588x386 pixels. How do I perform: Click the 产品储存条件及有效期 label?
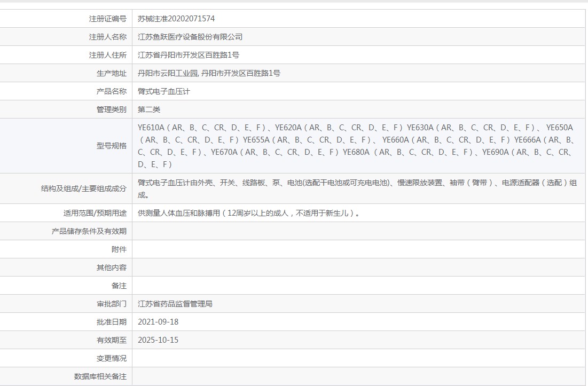(89, 231)
